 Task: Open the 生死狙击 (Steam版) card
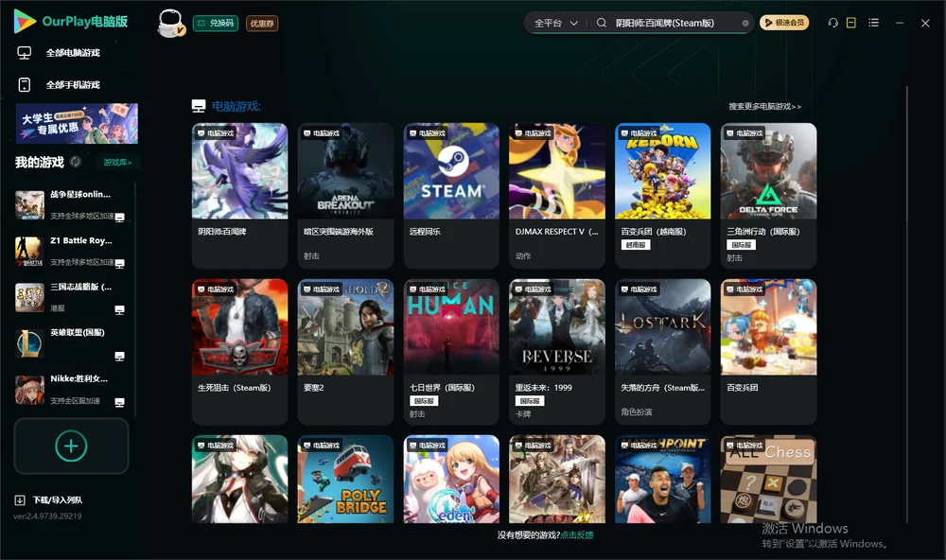point(239,352)
